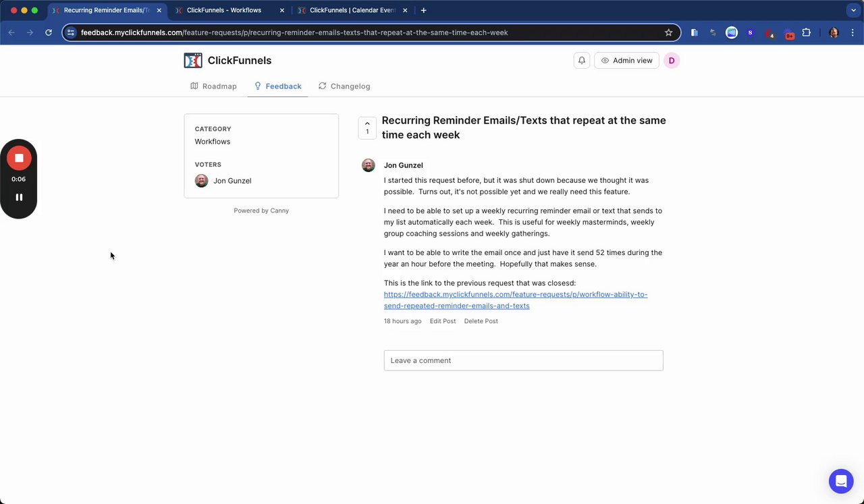Image resolution: width=864 pixels, height=504 pixels.
Task: Click the ClickFunnels logo icon
Action: (193, 60)
